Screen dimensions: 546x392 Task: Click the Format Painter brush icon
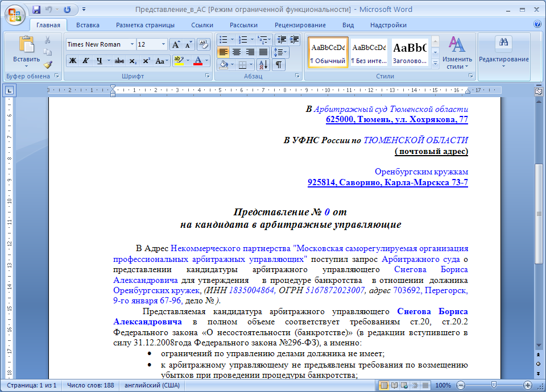[48, 64]
